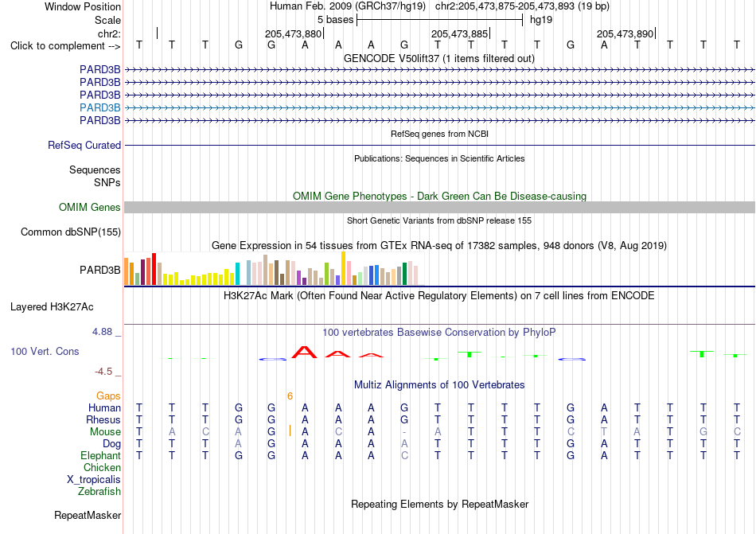Click the gray OMIM Genes item bar

click(439, 207)
